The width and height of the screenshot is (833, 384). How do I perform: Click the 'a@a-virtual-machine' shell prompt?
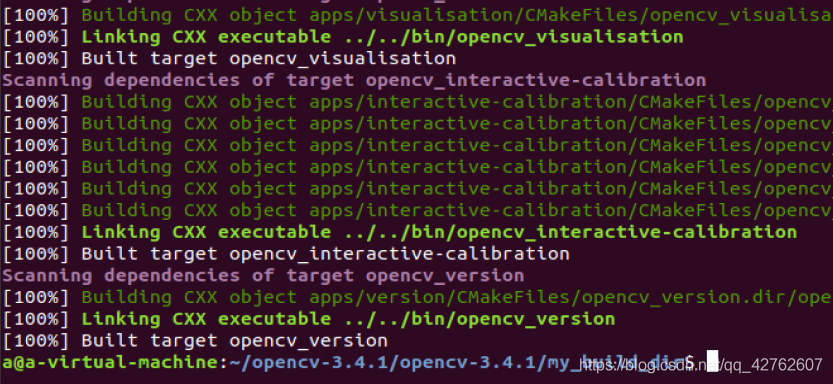coord(348,363)
